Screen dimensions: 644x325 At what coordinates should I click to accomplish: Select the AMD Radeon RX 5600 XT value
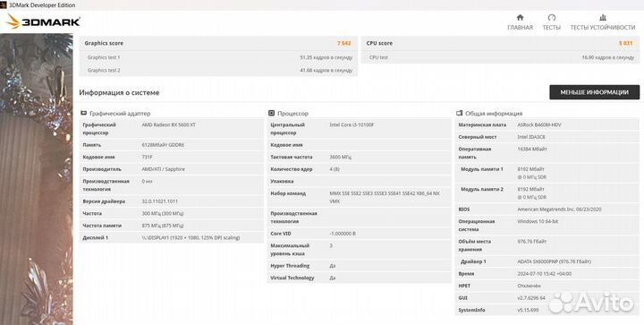[168, 125]
